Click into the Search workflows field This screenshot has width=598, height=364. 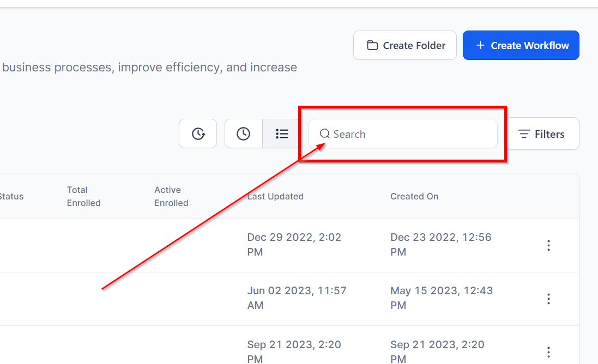pyautogui.click(x=403, y=134)
